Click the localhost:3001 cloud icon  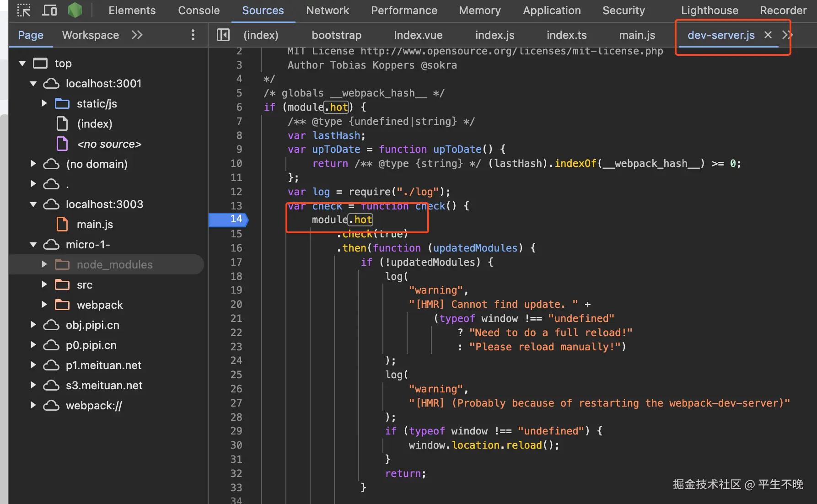pyautogui.click(x=51, y=84)
